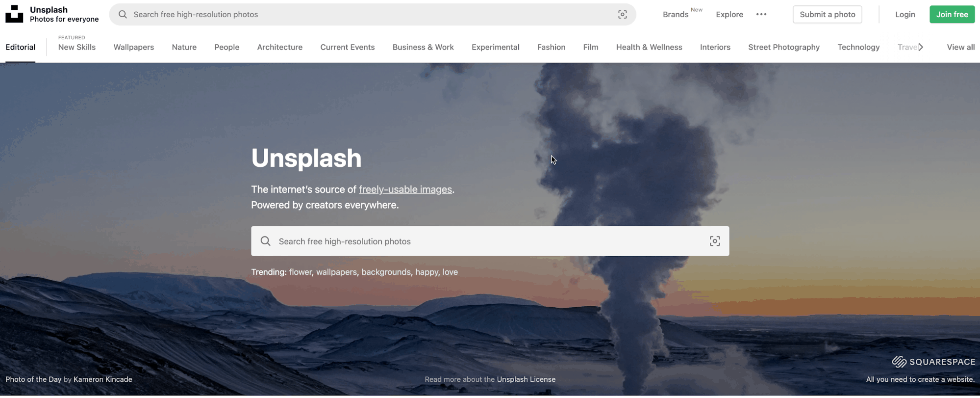Viewport: 980px width, 398px height.
Task: Open Kameron Kincade's profile
Action: coord(103,379)
